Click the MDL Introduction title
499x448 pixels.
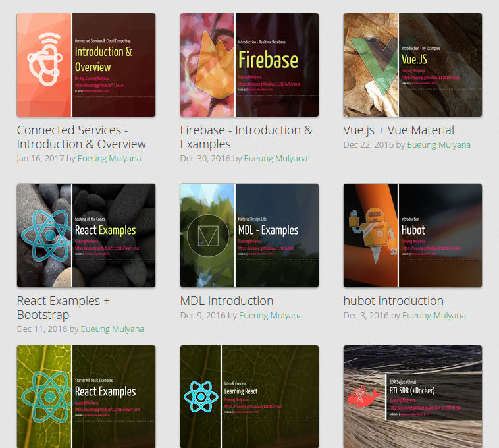[x=226, y=301]
